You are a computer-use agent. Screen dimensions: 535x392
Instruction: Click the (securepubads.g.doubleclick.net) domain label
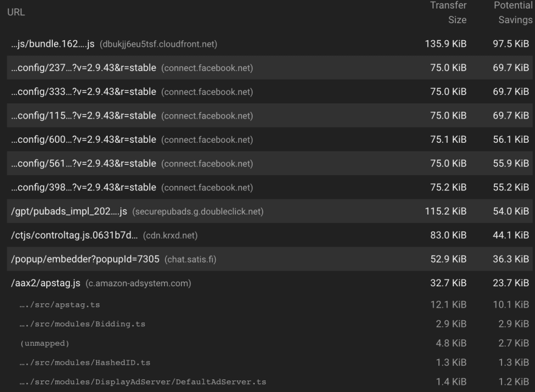pos(198,211)
